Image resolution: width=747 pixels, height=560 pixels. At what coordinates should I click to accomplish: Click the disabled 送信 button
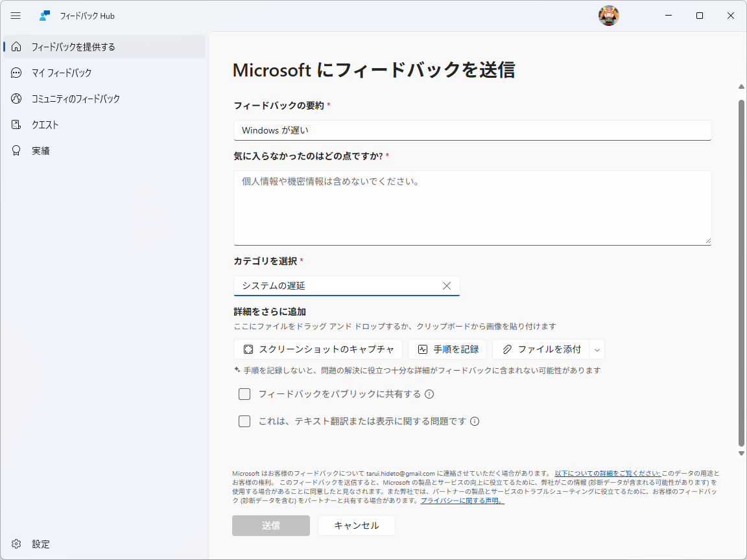[271, 526]
